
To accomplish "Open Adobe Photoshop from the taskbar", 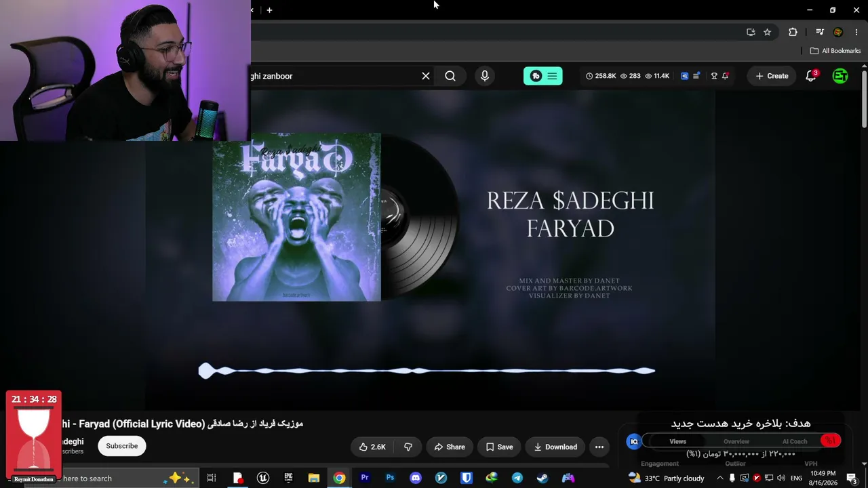I will [x=390, y=478].
